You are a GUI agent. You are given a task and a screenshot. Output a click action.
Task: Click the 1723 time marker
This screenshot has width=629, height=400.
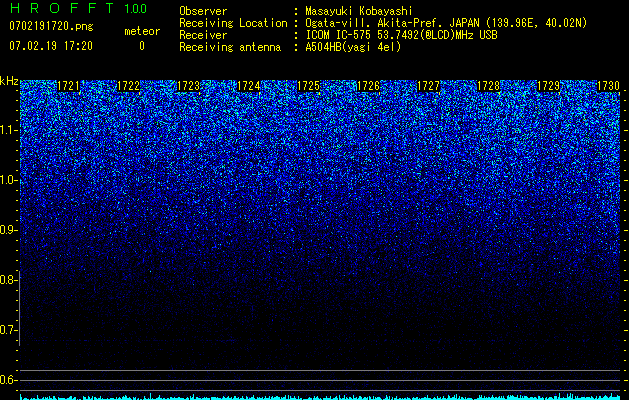[x=189, y=86]
